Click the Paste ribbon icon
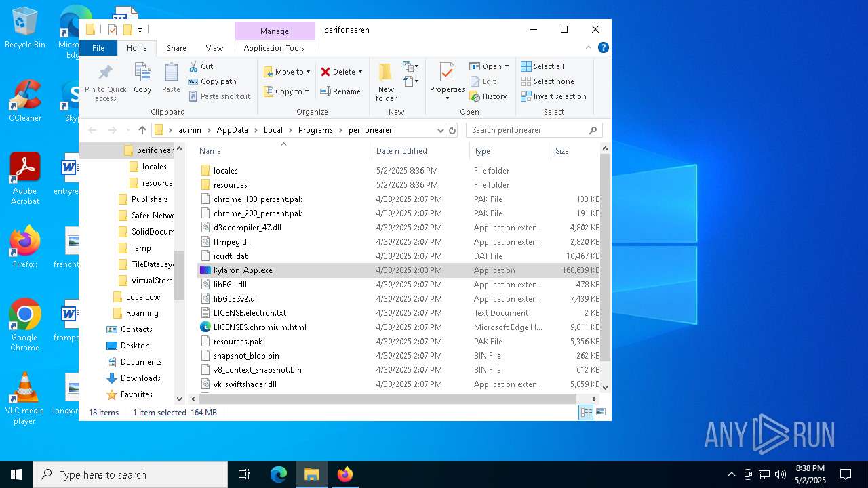The height and width of the screenshot is (488, 868). point(171,78)
